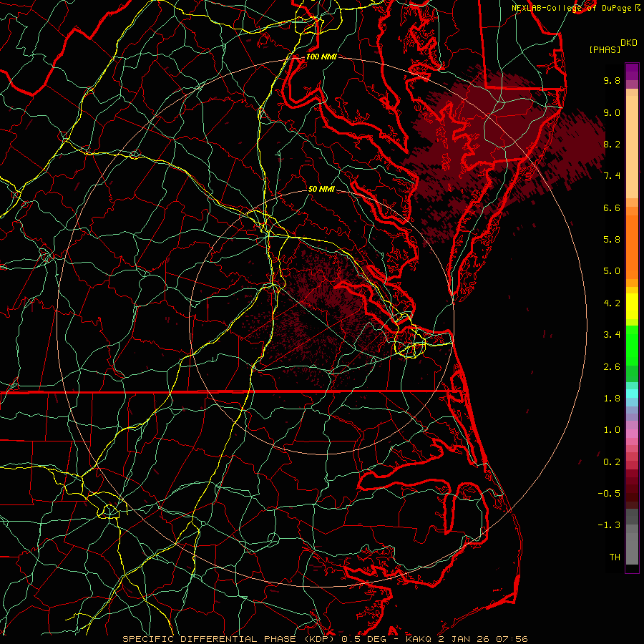Image resolution: width=644 pixels, height=644 pixels.
Task: Click the 1.0 scale value
Action: pyautogui.click(x=612, y=430)
